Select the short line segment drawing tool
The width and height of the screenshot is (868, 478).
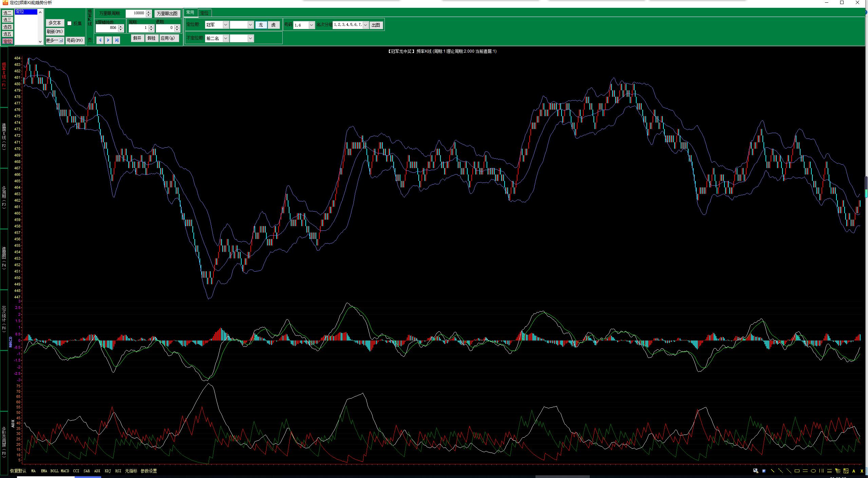tap(773, 471)
